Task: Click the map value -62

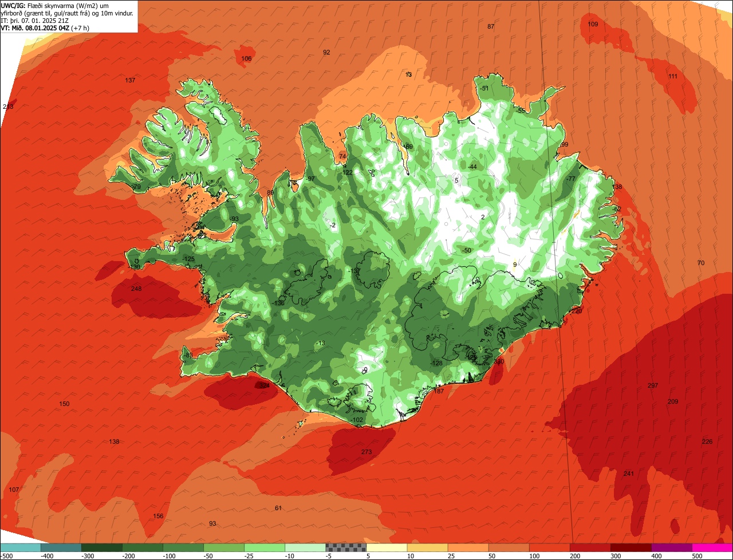Action: [616, 210]
